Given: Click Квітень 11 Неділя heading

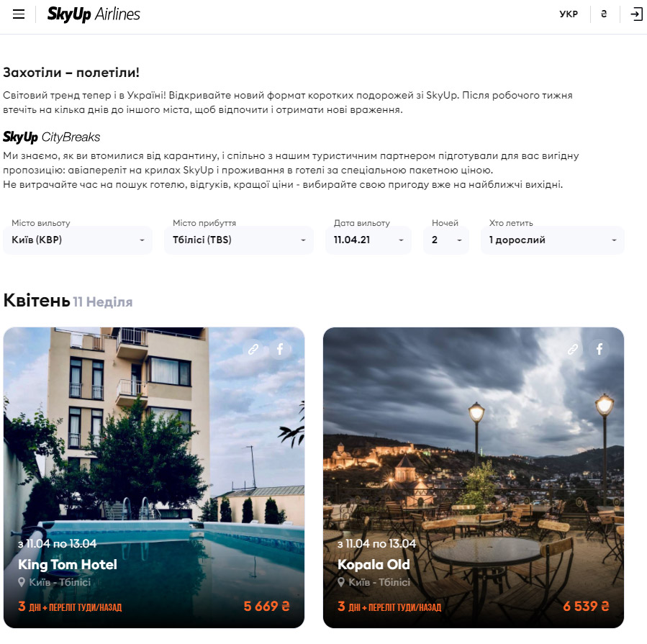Looking at the screenshot, I should coord(68,301).
